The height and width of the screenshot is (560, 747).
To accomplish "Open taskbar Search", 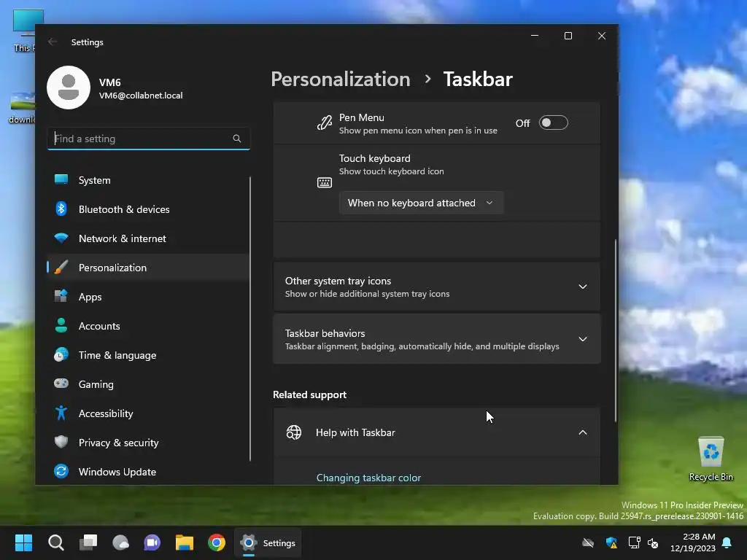I will pyautogui.click(x=55, y=542).
